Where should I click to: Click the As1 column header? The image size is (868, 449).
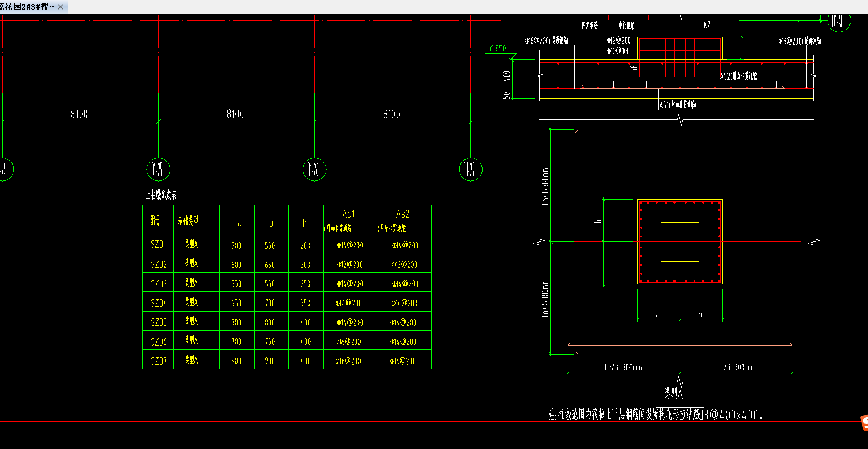(x=348, y=214)
